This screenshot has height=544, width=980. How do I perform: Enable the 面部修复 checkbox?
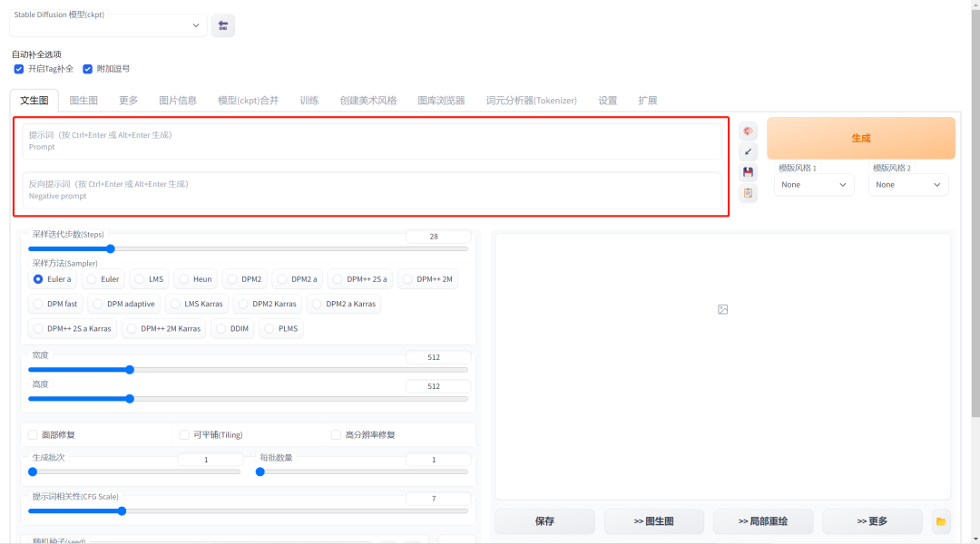tap(34, 434)
